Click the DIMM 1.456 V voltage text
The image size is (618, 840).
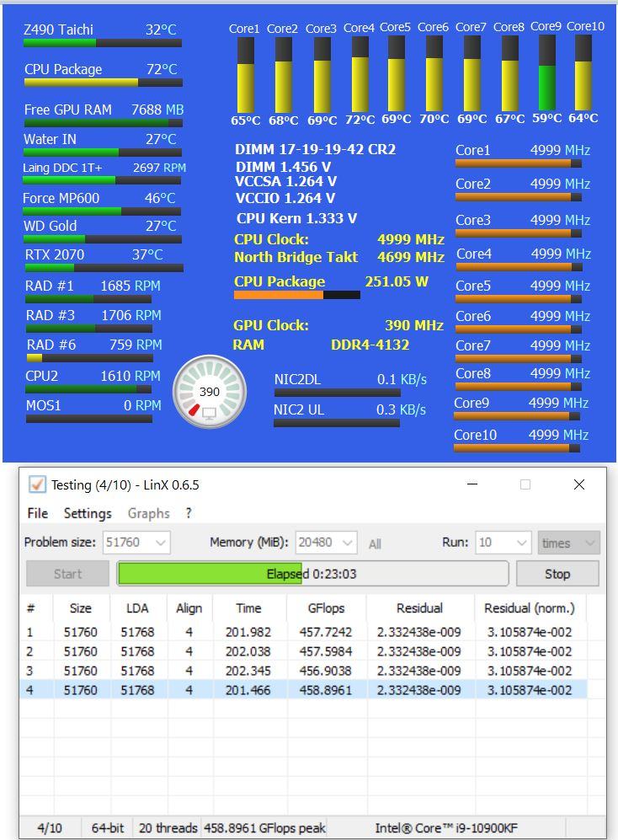point(283,167)
